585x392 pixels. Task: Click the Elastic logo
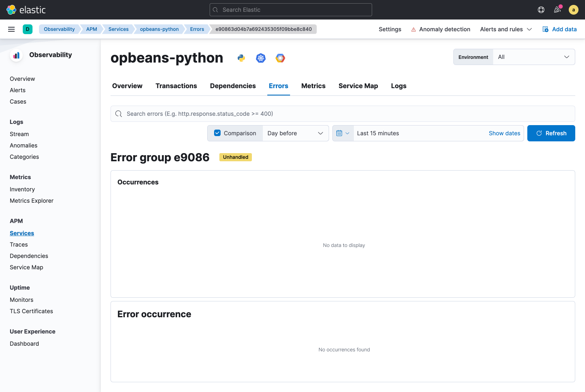click(x=26, y=10)
